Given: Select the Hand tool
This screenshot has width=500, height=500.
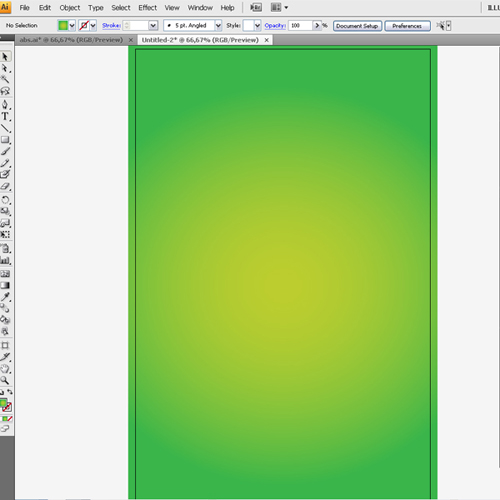Looking at the screenshot, I should click(x=5, y=369).
